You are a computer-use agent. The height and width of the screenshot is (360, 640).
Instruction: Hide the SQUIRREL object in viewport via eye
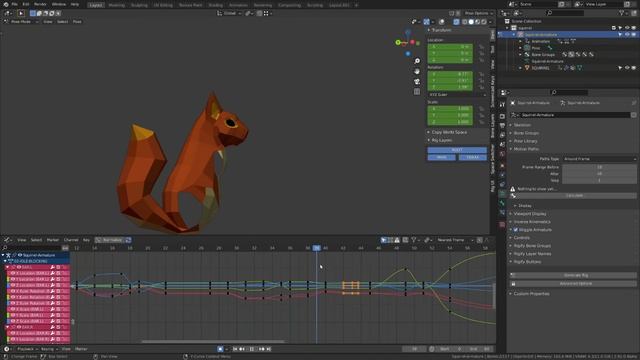pyautogui.click(x=627, y=68)
